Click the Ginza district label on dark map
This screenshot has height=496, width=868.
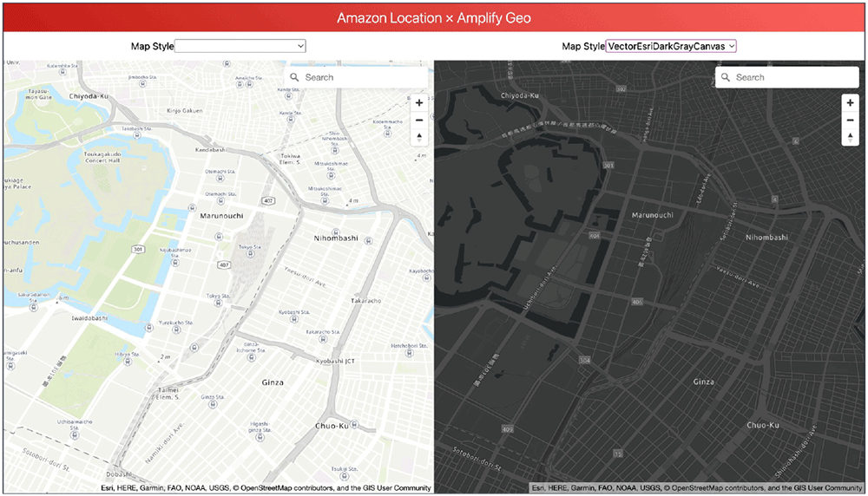(704, 382)
